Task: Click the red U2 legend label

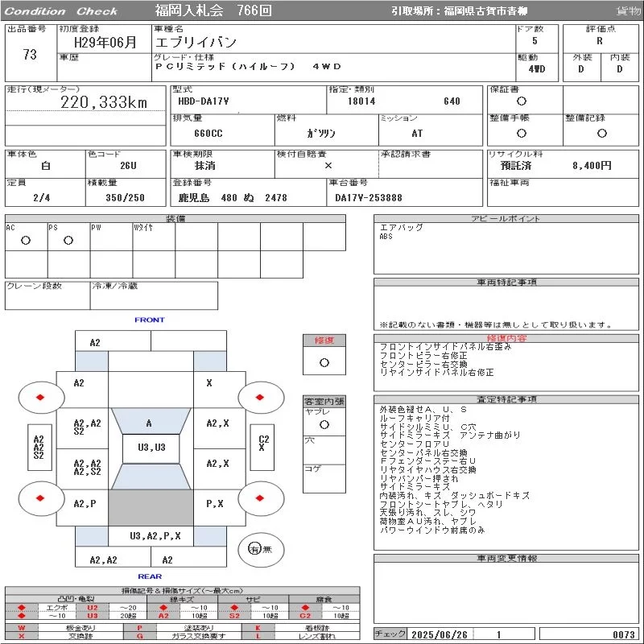Action: point(93,608)
